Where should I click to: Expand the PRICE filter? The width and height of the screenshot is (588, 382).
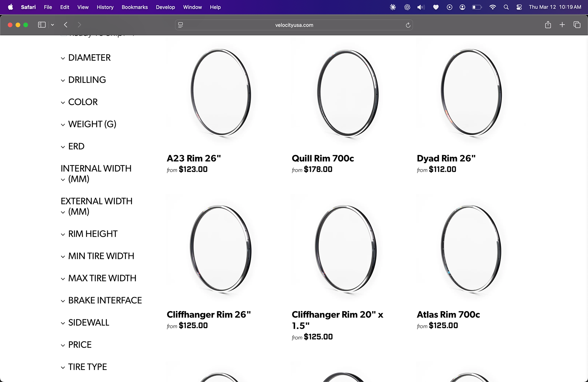80,345
